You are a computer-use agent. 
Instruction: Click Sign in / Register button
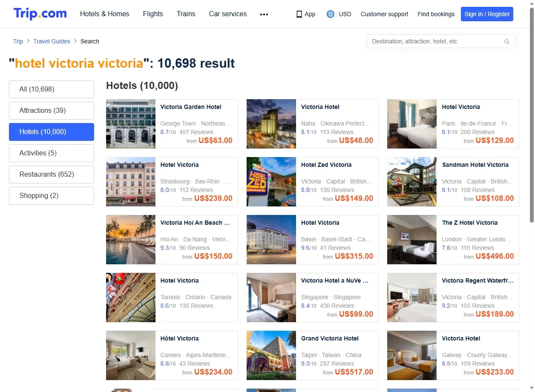coord(487,14)
